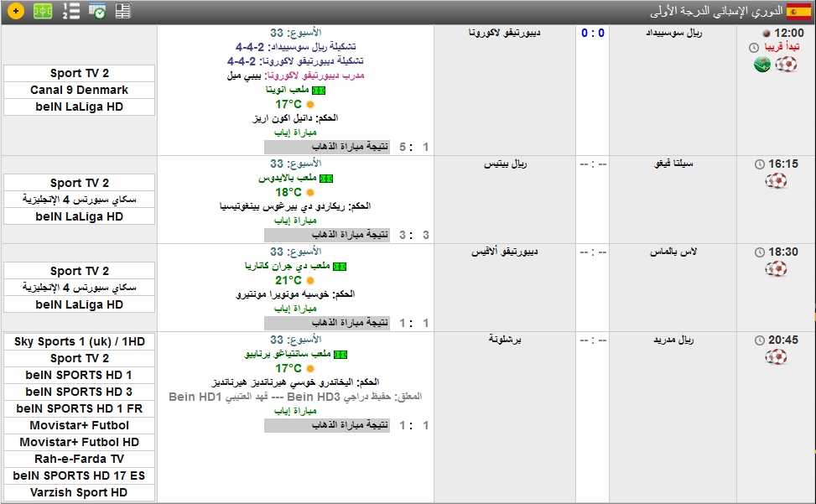Screen dimensions: 816x504
Task: Click the -- : -- score of the 20:45 match
Action: coord(593,340)
